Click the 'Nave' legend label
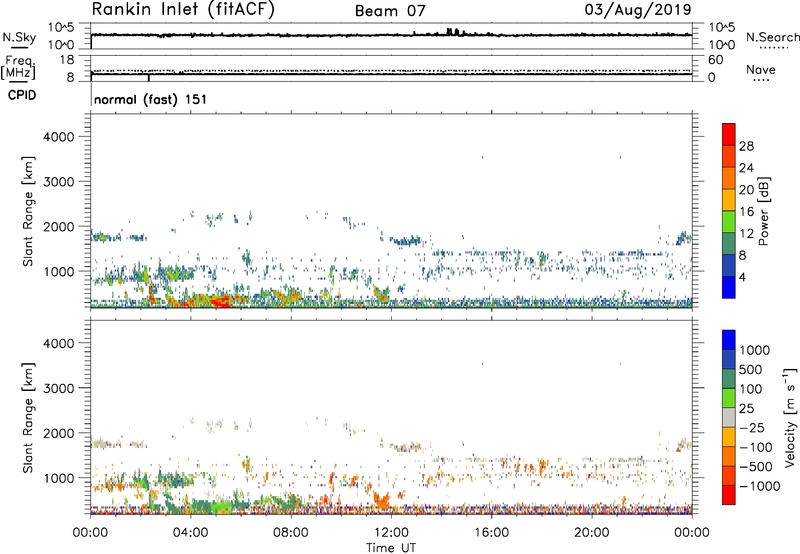The image size is (800, 554). (761, 69)
